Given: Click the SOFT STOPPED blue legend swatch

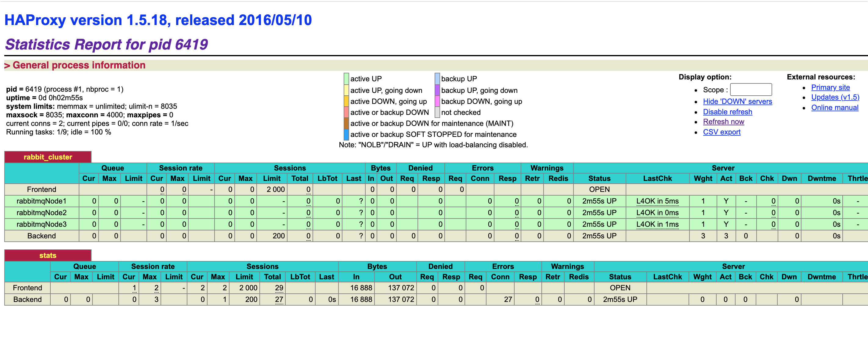Looking at the screenshot, I should (346, 134).
